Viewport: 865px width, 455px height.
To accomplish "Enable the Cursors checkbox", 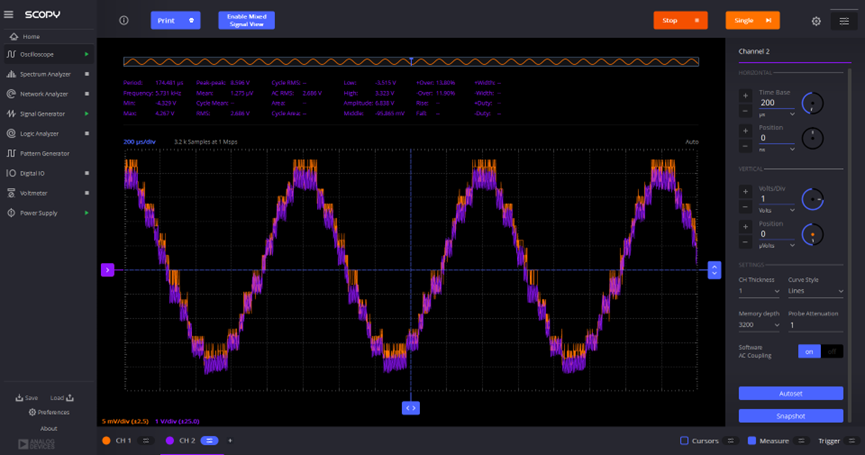I will point(684,441).
